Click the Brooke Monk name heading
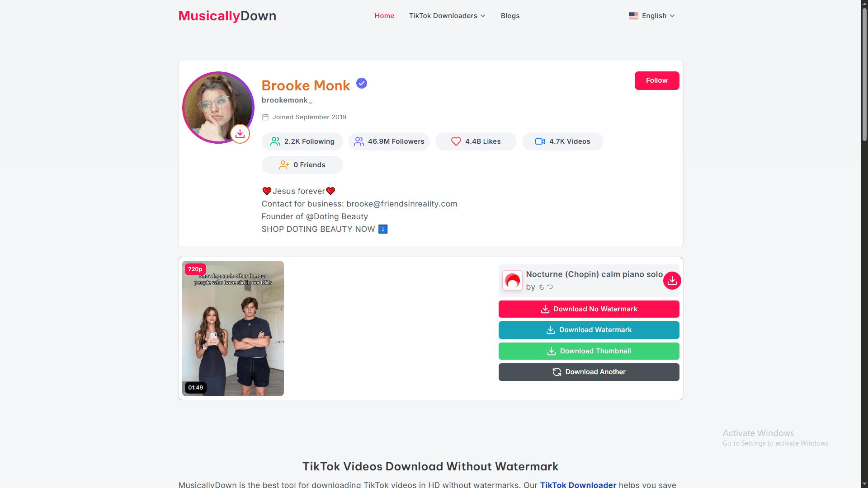 (x=306, y=85)
